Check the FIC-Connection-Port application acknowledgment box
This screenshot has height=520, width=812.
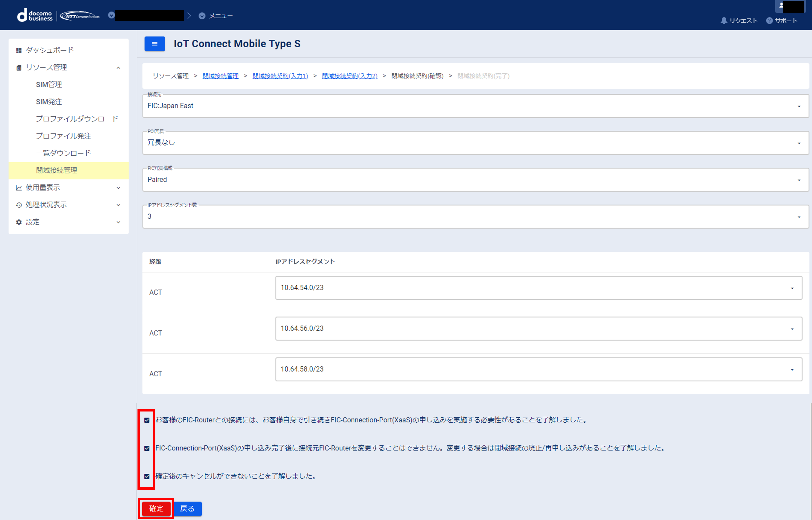click(x=147, y=420)
